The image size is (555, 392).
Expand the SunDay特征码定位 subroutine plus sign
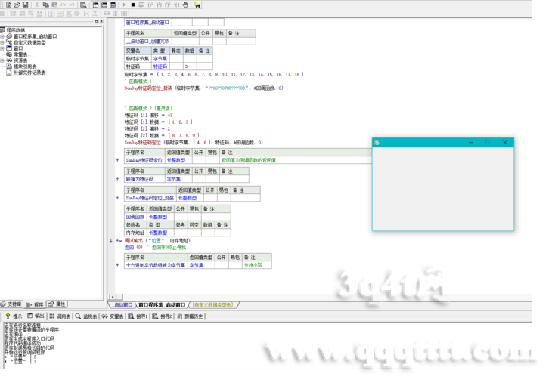117,160
